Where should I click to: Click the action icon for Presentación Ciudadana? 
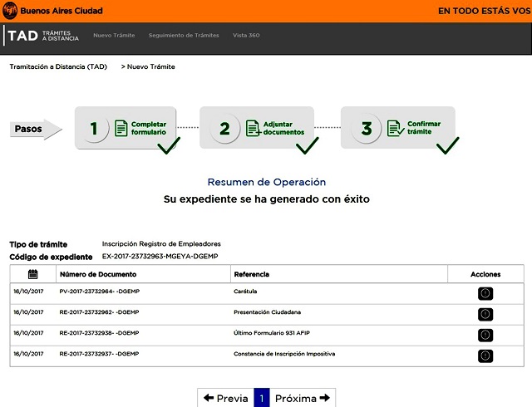point(485,314)
